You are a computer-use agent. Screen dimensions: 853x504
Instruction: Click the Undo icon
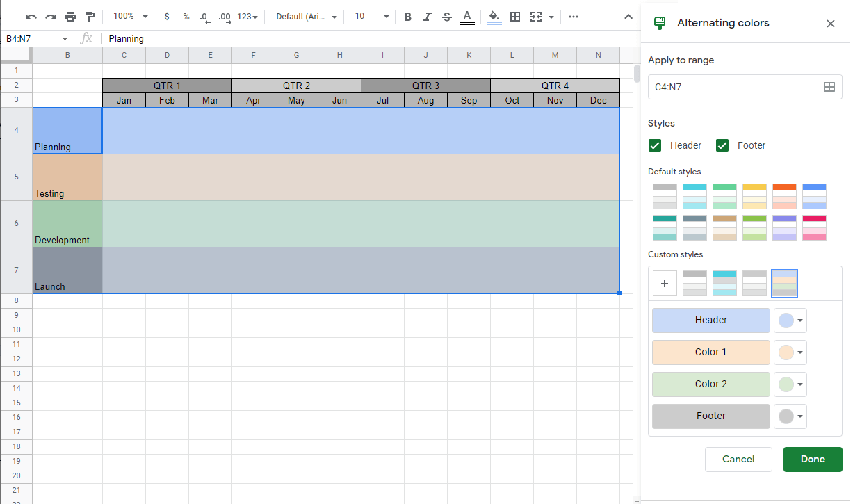31,15
